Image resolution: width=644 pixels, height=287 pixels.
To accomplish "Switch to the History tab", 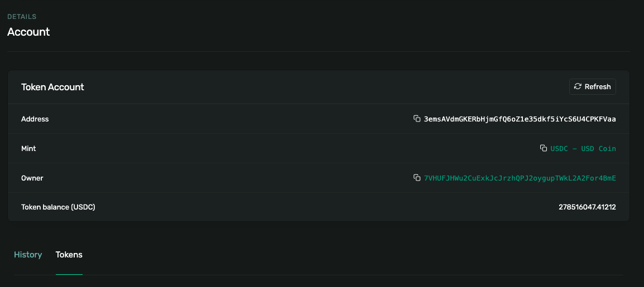I will coord(28,255).
